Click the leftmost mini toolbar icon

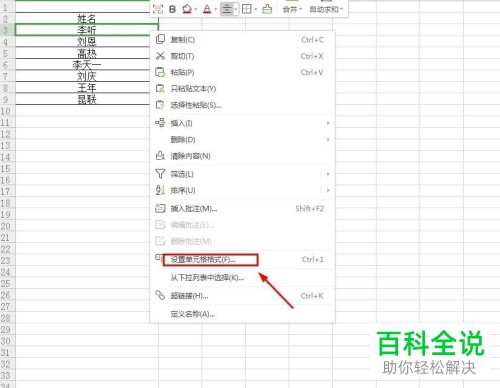158,9
